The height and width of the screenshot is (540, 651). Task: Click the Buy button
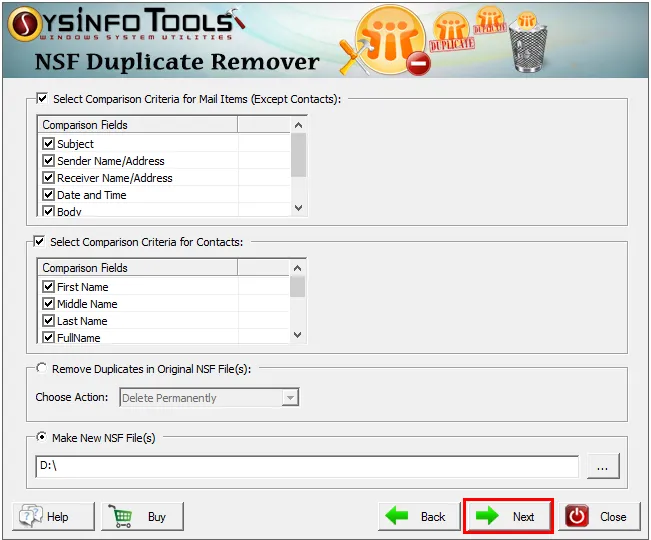point(142,516)
